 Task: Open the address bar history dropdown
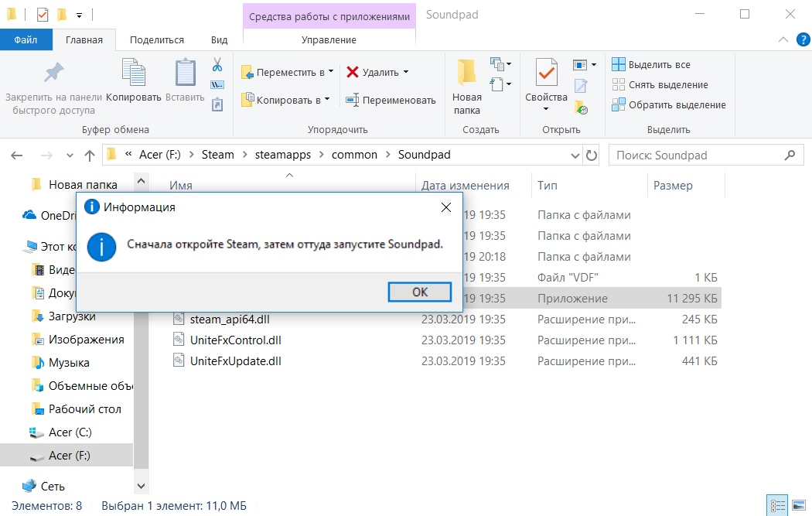(573, 155)
